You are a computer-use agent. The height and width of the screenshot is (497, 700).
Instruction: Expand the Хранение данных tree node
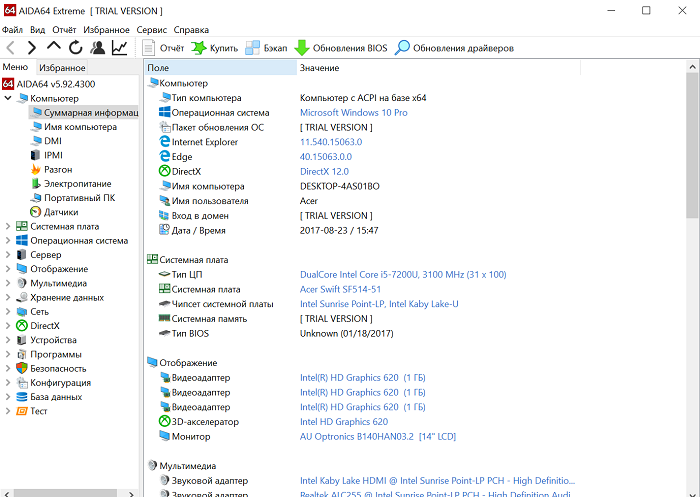point(8,297)
